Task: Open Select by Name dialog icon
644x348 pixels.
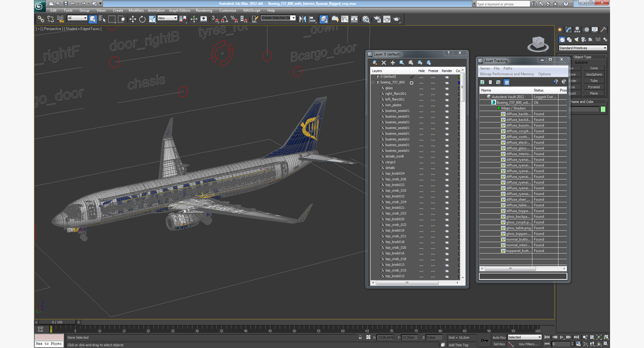Action: pos(102,19)
